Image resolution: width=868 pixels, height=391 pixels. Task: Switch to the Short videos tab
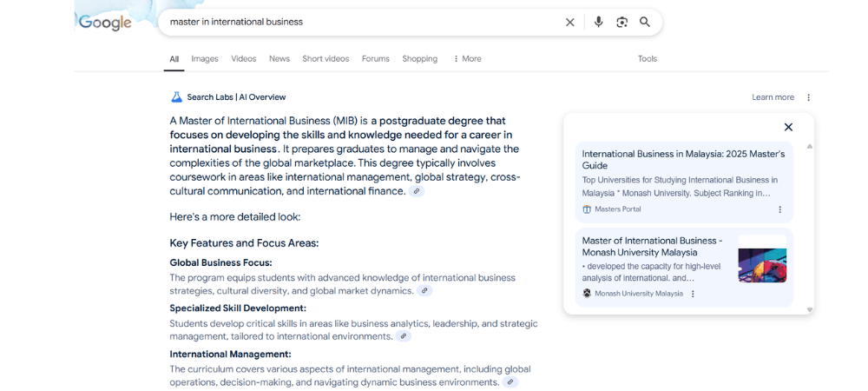click(x=325, y=59)
